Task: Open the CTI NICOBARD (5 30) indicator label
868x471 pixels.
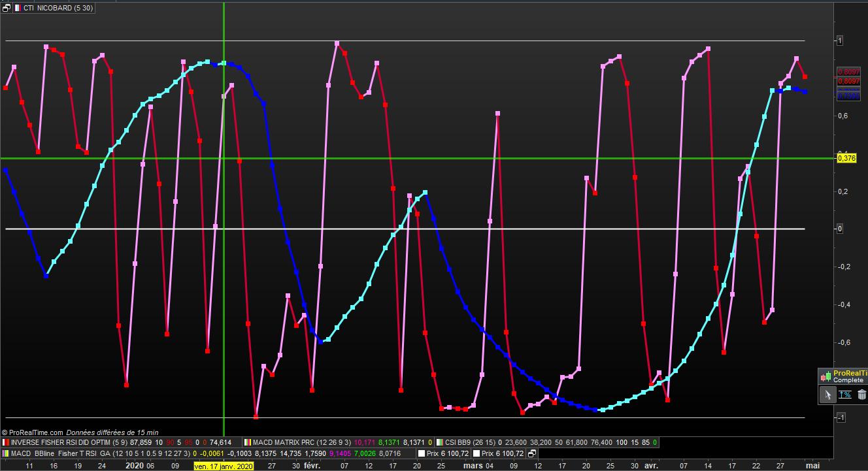Action: coord(58,8)
